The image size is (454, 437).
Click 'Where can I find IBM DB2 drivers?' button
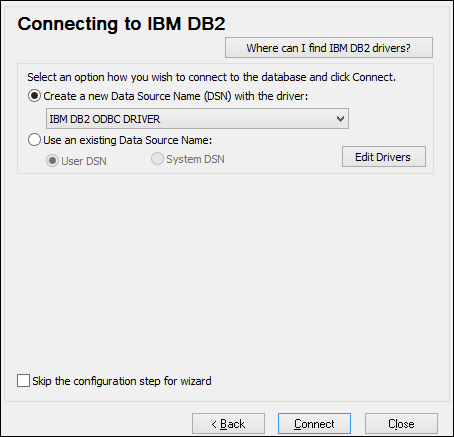click(329, 48)
